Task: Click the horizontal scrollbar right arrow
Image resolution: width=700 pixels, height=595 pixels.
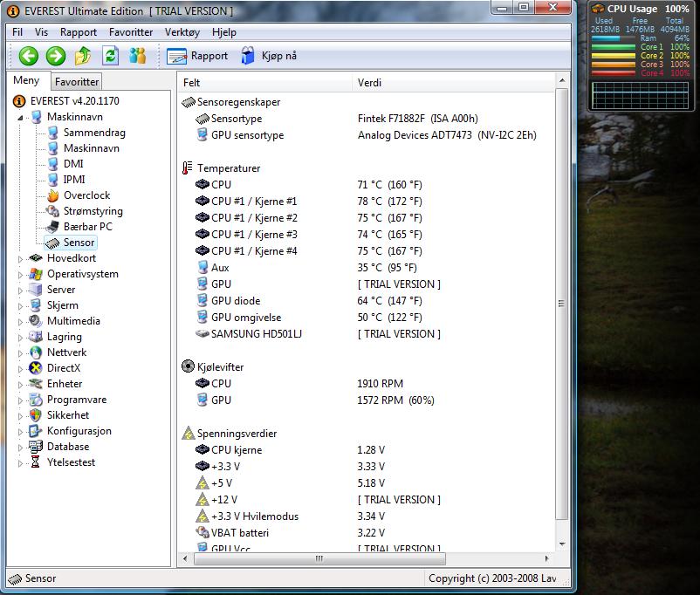Action: 547,558
